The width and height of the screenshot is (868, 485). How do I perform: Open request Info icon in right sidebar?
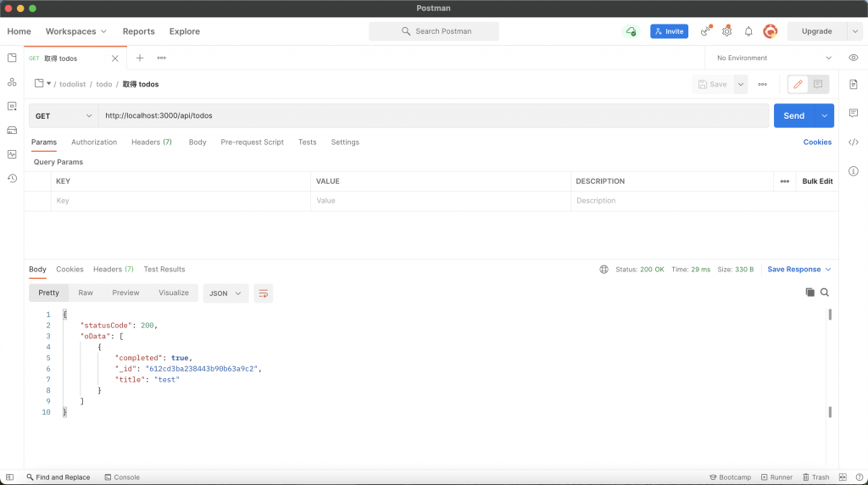tap(853, 171)
